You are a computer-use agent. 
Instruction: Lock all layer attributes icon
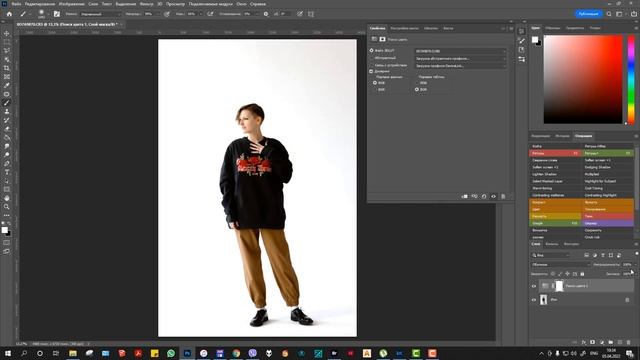(582, 274)
